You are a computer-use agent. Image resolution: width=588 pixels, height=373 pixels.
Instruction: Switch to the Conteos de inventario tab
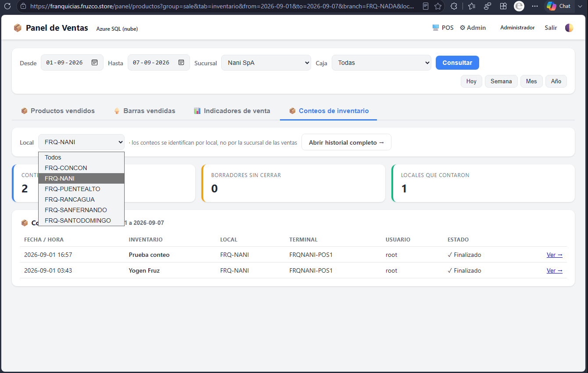(x=329, y=111)
